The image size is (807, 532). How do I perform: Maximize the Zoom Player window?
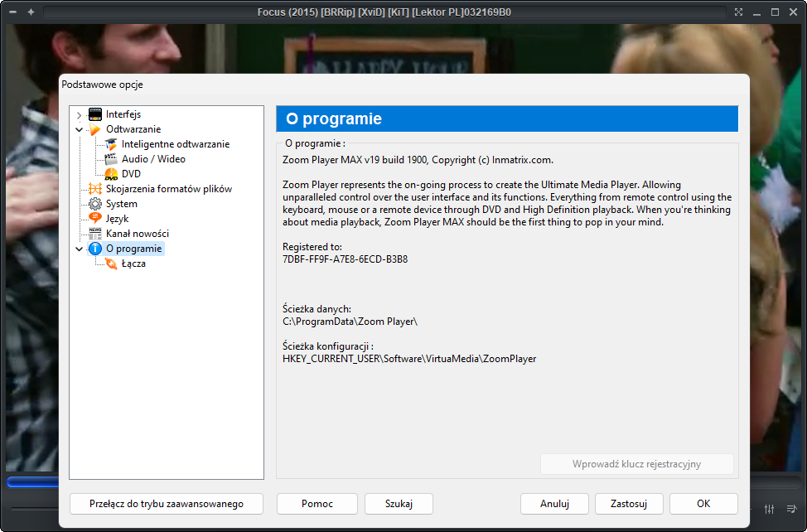pos(775,12)
